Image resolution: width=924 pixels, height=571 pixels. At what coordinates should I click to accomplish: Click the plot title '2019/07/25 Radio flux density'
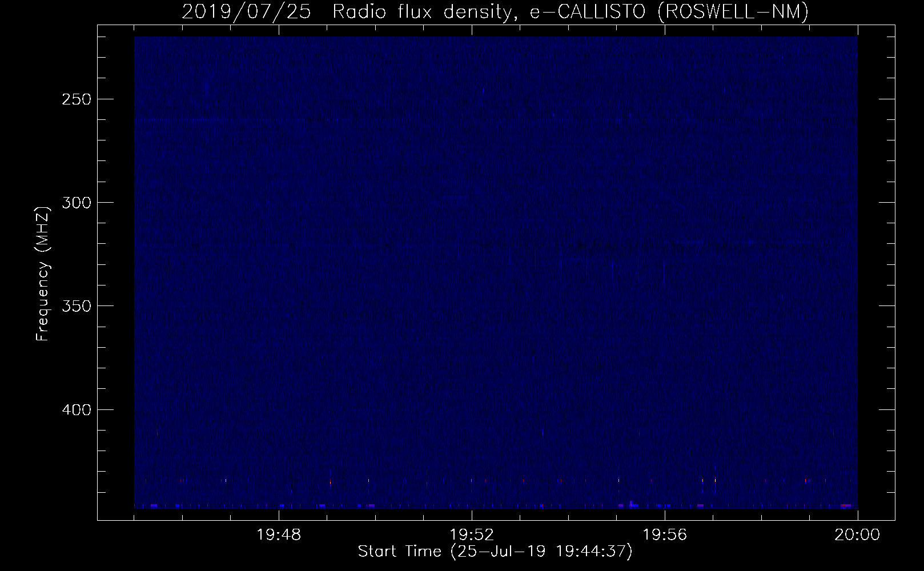pos(495,11)
